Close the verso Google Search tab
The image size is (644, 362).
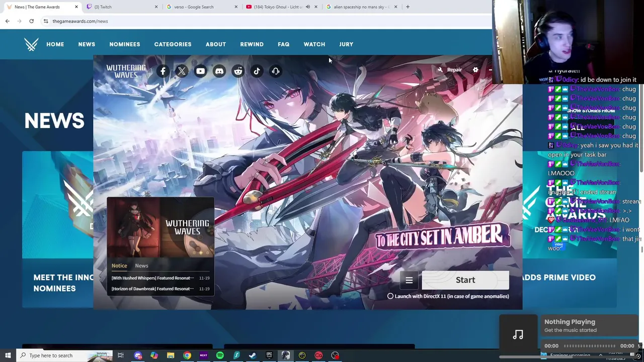236,7
